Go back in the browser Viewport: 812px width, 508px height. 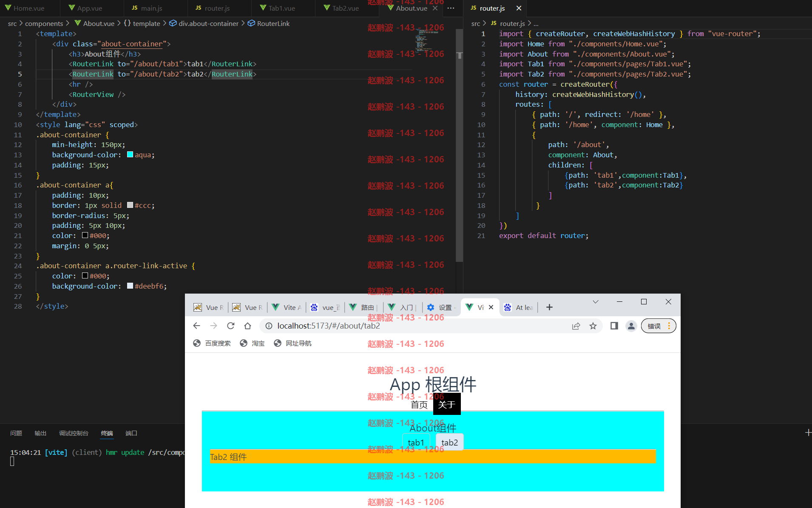[196, 326]
